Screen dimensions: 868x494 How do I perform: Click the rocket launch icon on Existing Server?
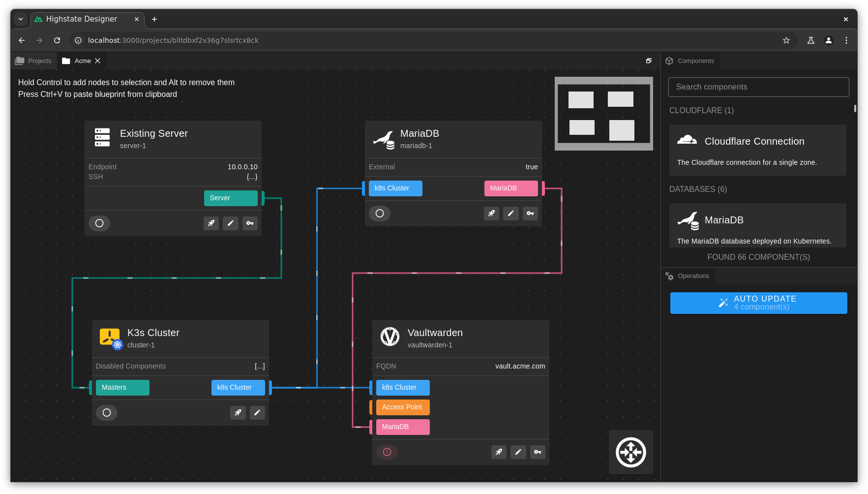(x=211, y=223)
